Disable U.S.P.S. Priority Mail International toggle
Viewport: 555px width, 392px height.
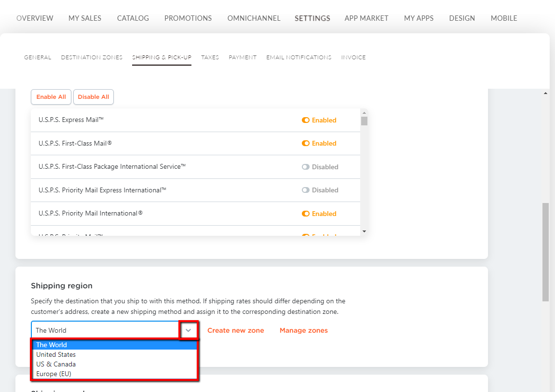point(305,214)
